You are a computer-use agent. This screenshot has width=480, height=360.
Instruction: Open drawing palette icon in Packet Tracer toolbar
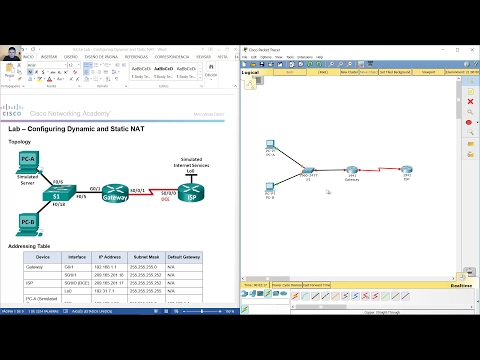pos(361,64)
